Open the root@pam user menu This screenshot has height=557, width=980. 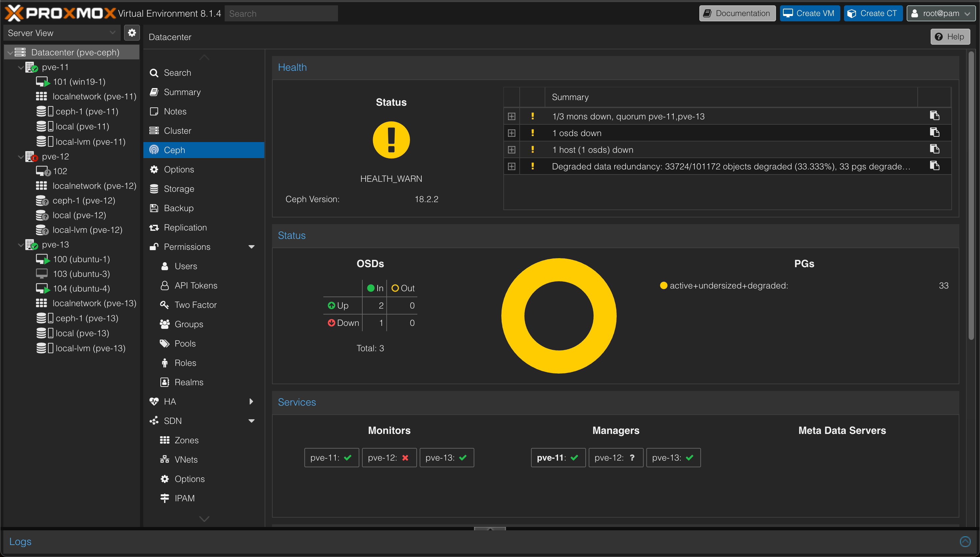pyautogui.click(x=941, y=13)
